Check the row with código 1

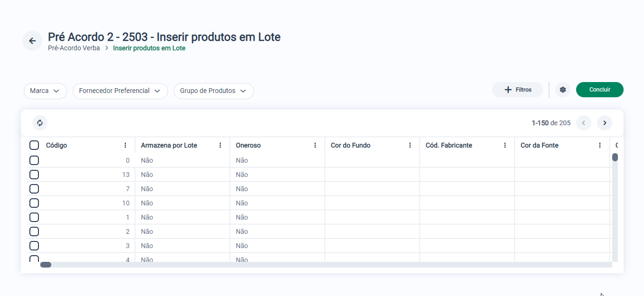point(34,217)
